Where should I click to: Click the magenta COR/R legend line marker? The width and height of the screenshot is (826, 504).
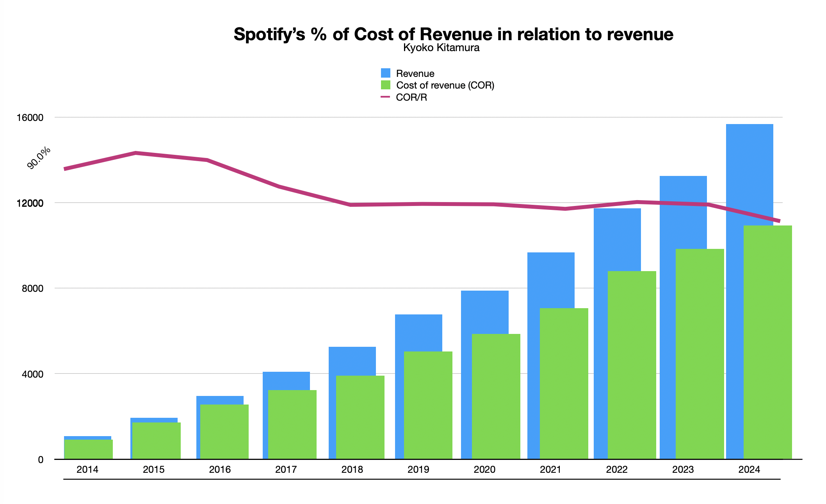(x=386, y=97)
